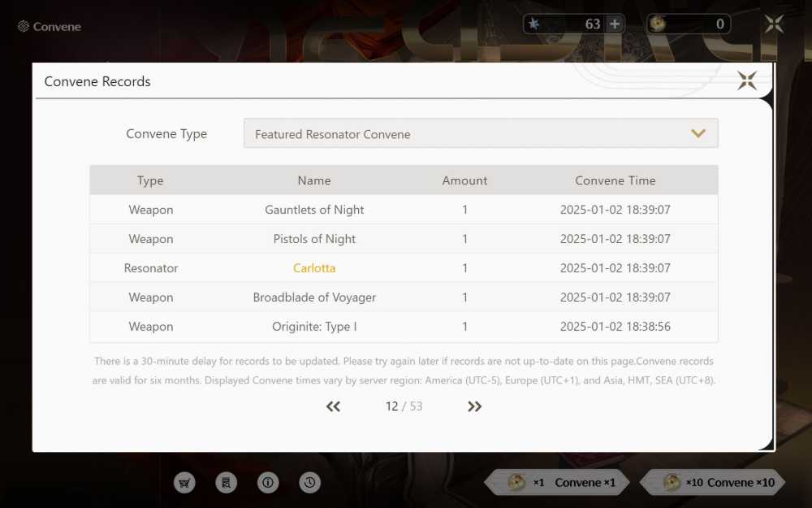Show details with the info icon

pos(268,483)
